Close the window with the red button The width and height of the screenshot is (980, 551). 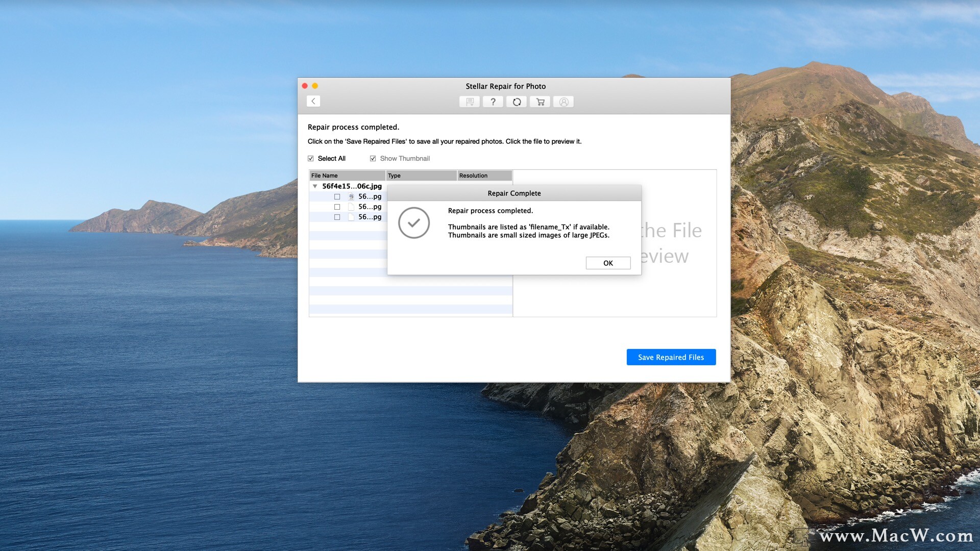(305, 86)
